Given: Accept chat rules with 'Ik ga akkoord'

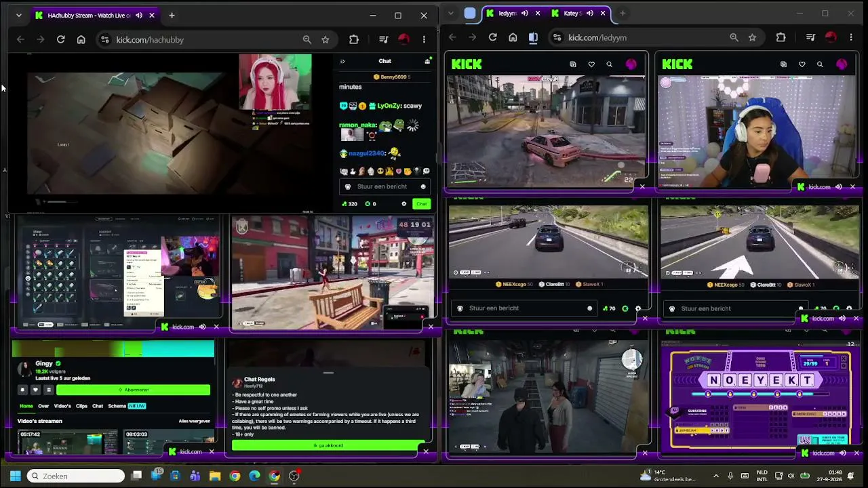Looking at the screenshot, I should click(x=328, y=445).
